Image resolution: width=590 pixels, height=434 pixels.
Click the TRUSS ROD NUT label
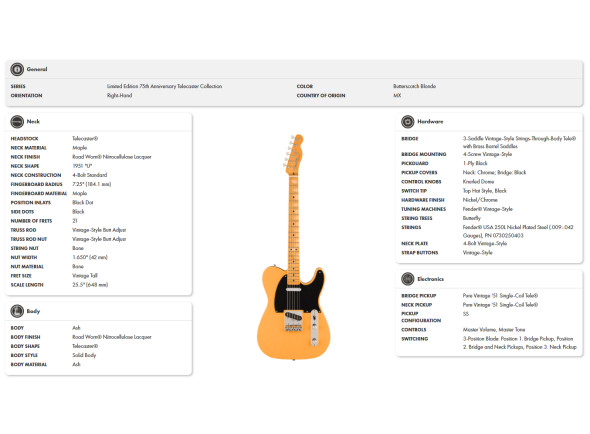(29, 239)
